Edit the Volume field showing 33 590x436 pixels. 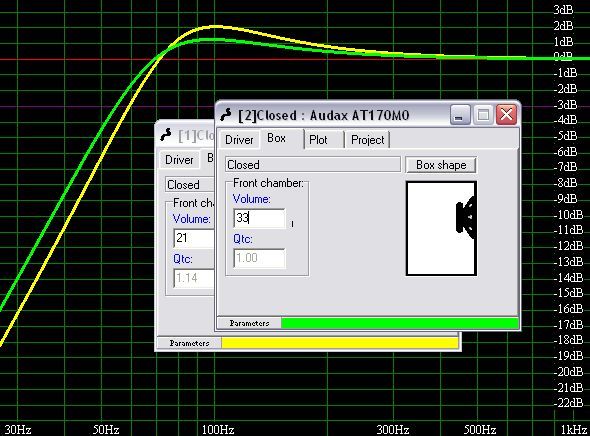[259, 218]
